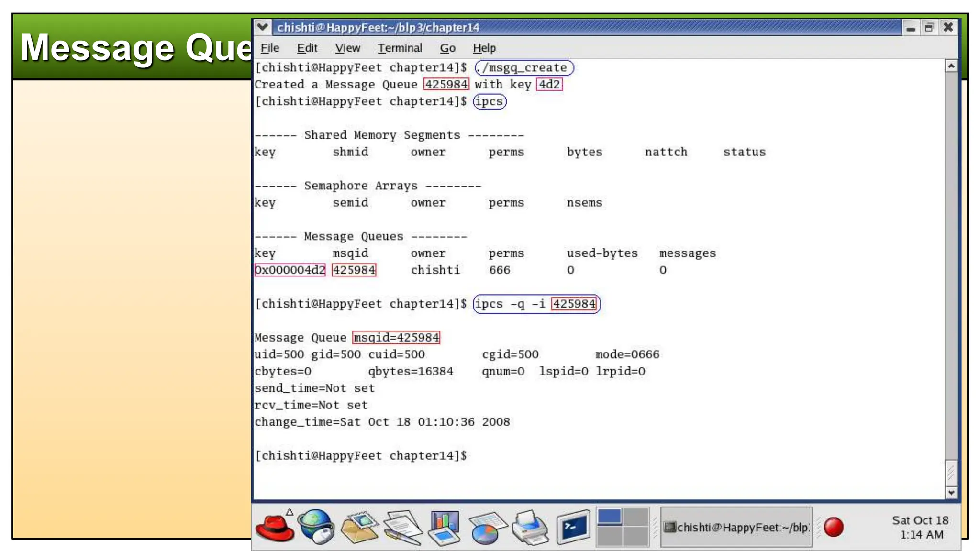Open the Help menu

tap(484, 48)
